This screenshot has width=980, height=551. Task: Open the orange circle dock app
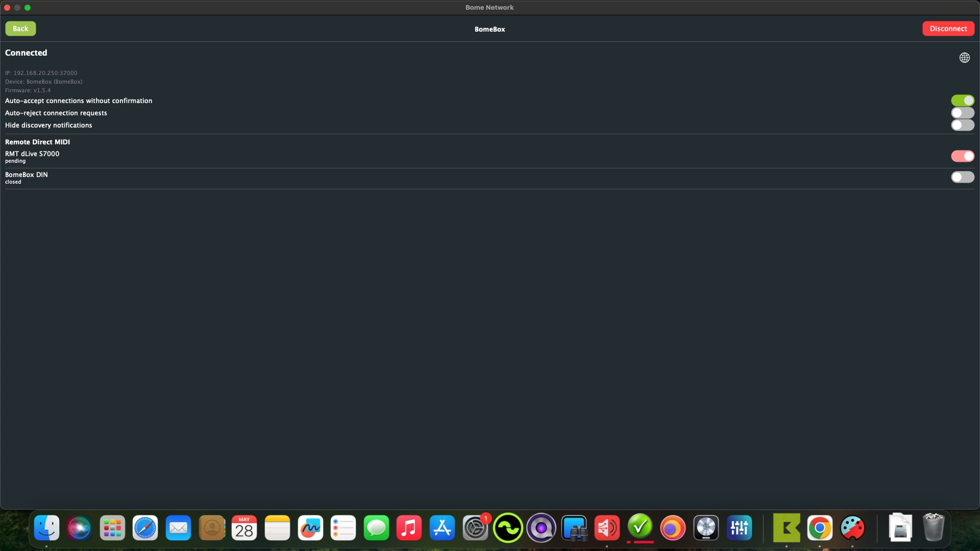(673, 528)
